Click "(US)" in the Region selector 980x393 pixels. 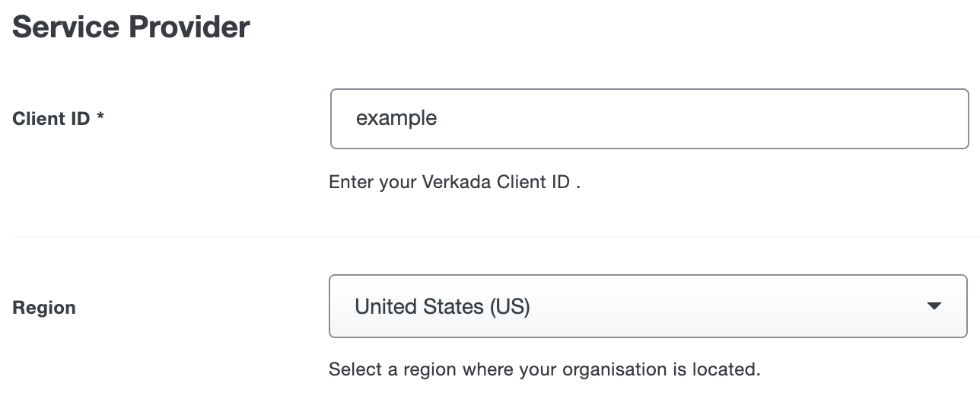(510, 307)
